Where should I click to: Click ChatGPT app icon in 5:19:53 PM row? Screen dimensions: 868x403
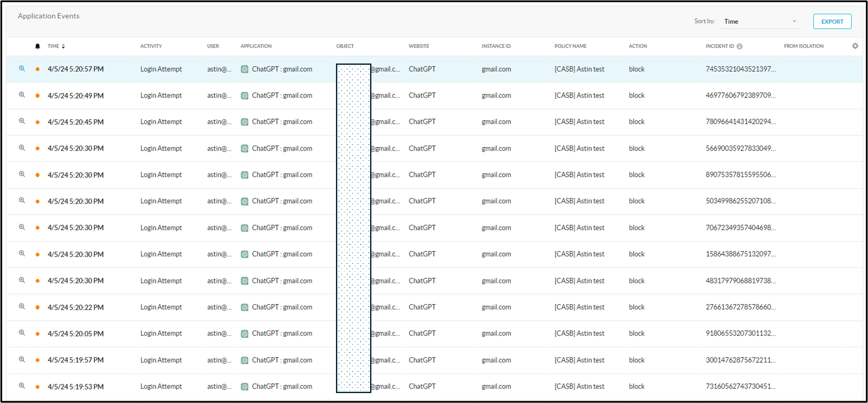(x=244, y=387)
